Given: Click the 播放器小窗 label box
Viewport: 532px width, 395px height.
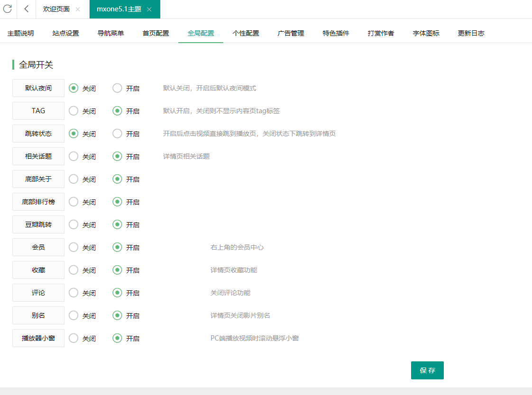Looking at the screenshot, I should [38, 338].
